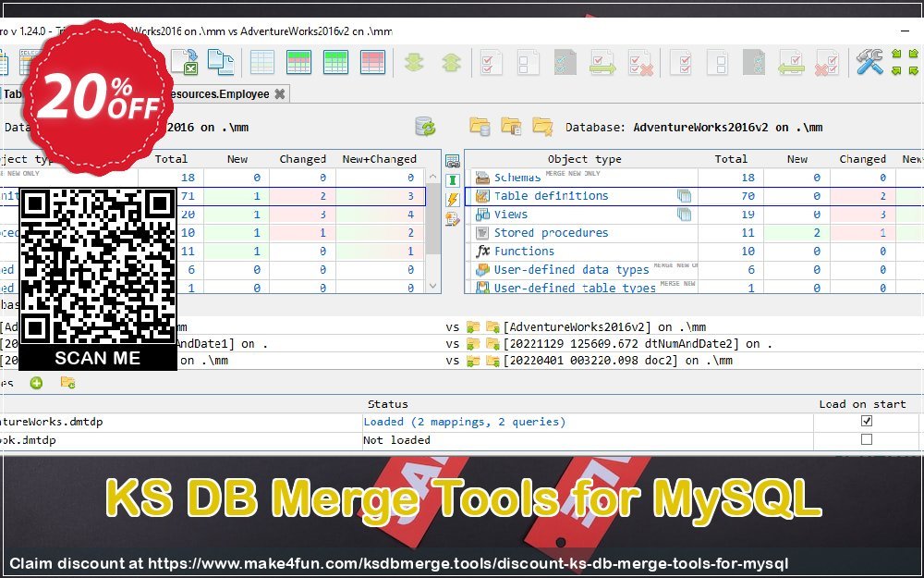The image size is (924, 578).
Task: Click the folder with window icon
Action: coord(511,126)
